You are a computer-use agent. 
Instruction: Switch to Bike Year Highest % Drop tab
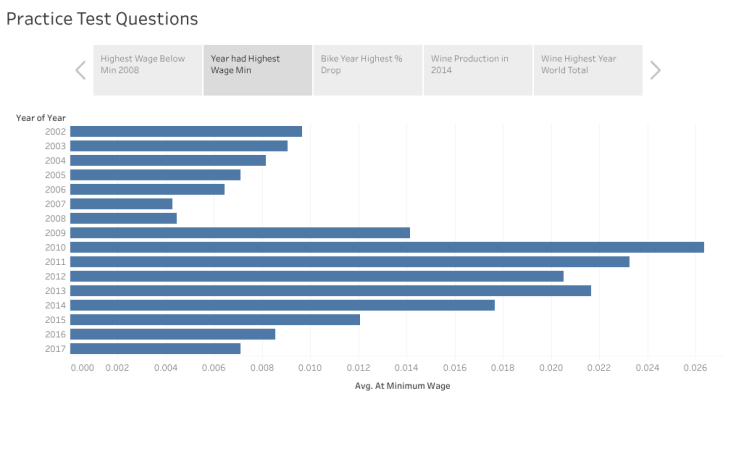(x=367, y=70)
